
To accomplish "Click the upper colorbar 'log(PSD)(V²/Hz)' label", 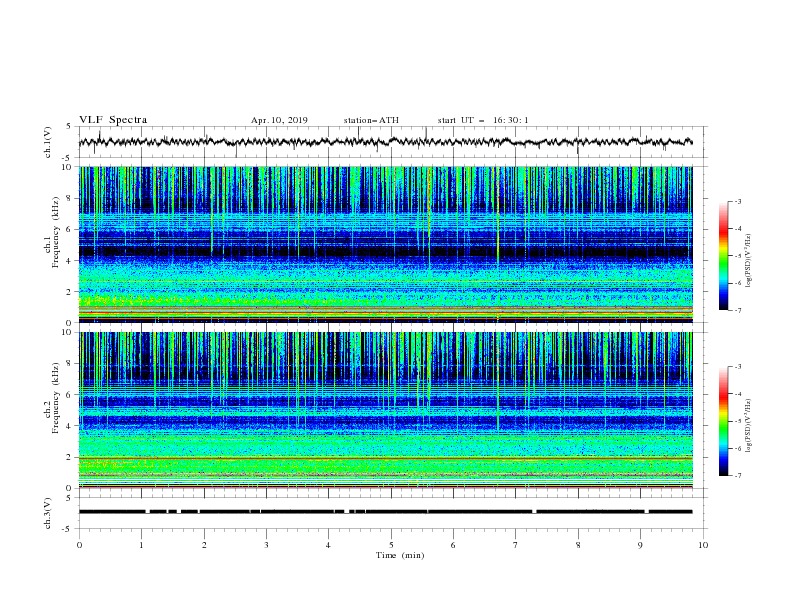I will pos(749,261).
